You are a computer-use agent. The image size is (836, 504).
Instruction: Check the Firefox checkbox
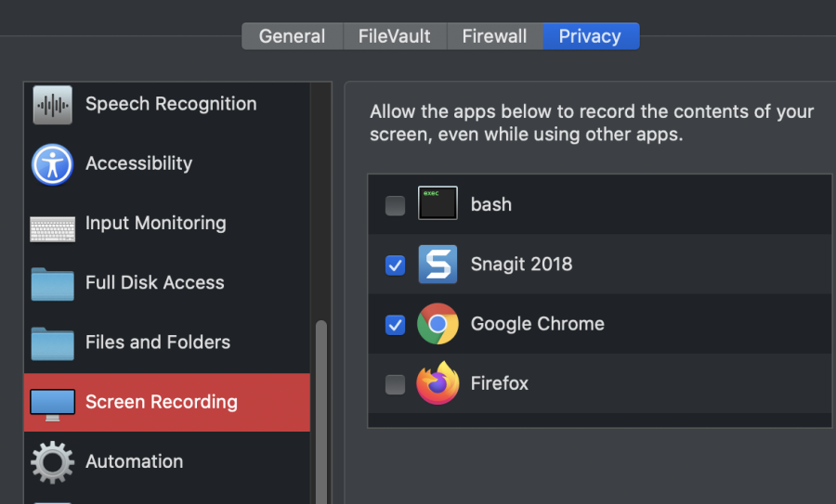click(396, 384)
